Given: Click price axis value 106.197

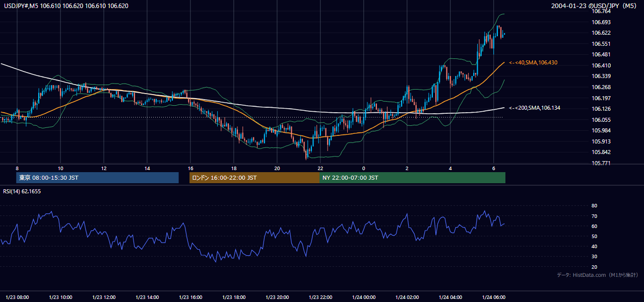Looking at the screenshot, I should pos(601,98).
